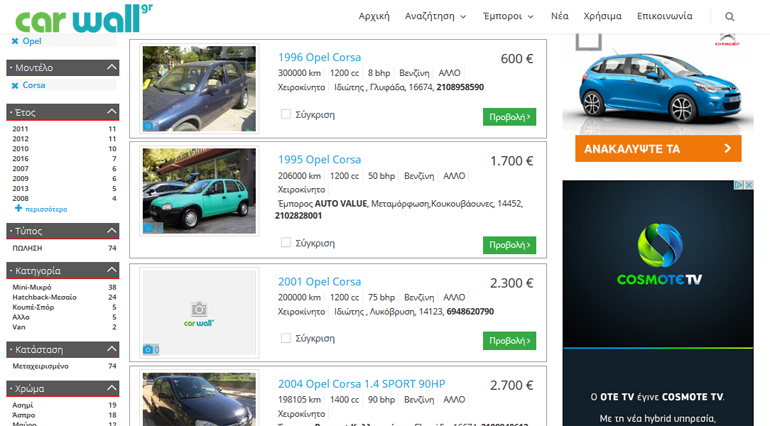Open the Έμποροι dropdown menu
The image size is (770, 426).
[x=508, y=16]
